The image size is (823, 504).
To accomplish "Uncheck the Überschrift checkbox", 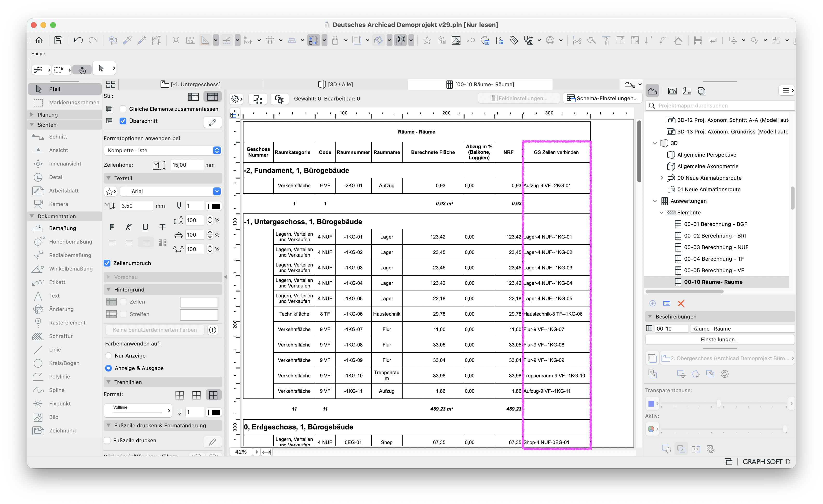I will pos(123,121).
